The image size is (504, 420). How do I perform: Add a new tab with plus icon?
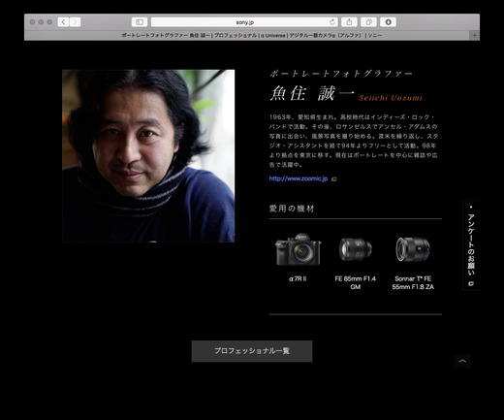coord(474,35)
